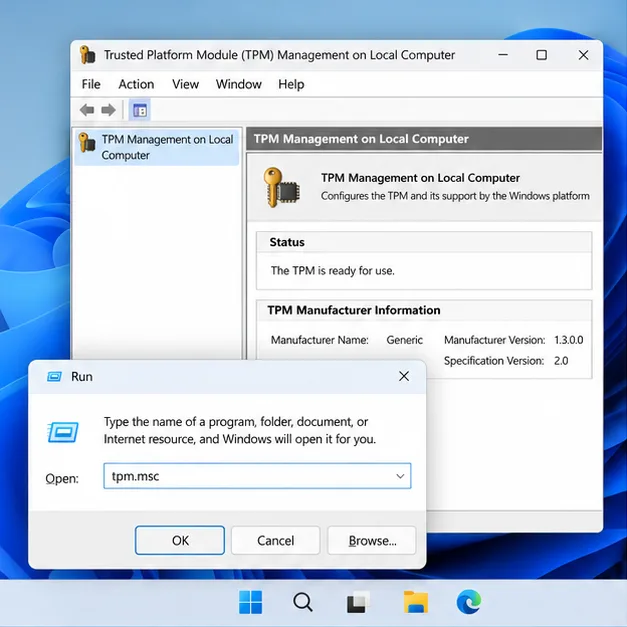Click the dark 'TPM Management on Local Computer' pane header
This screenshot has height=627, width=627.
click(x=424, y=139)
